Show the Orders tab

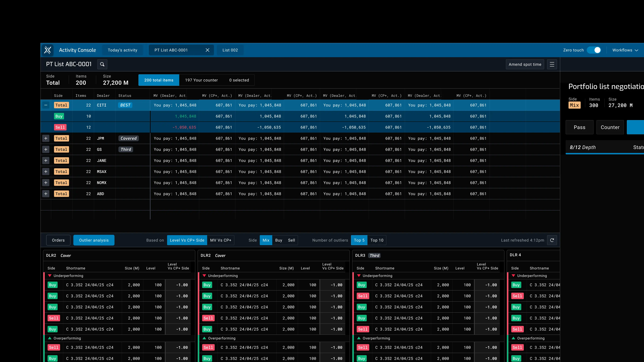pos(58,240)
